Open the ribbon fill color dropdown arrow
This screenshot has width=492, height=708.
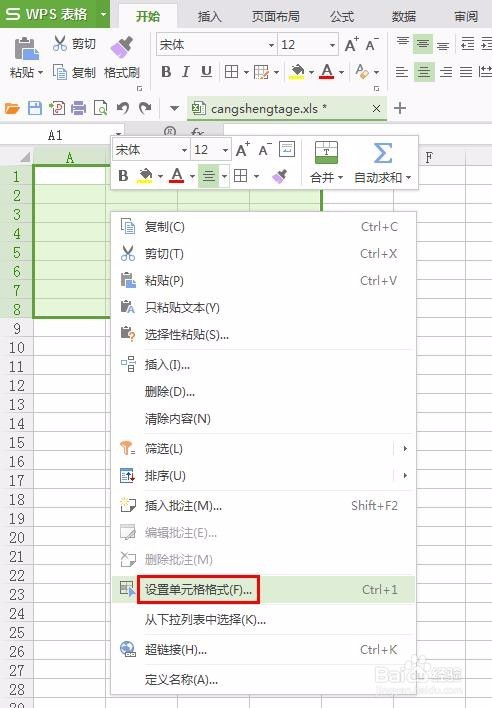(x=311, y=72)
